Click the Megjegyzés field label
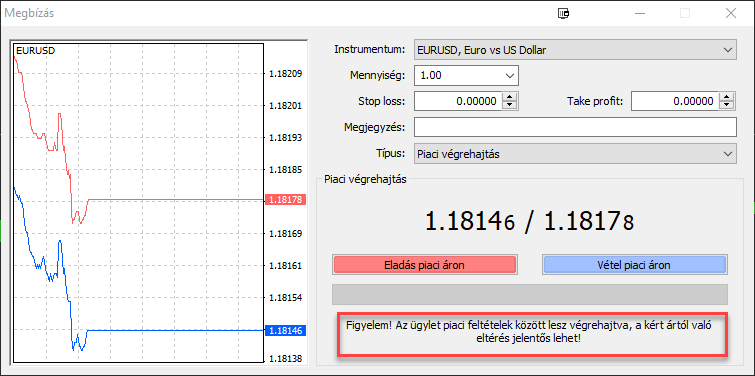 375,128
